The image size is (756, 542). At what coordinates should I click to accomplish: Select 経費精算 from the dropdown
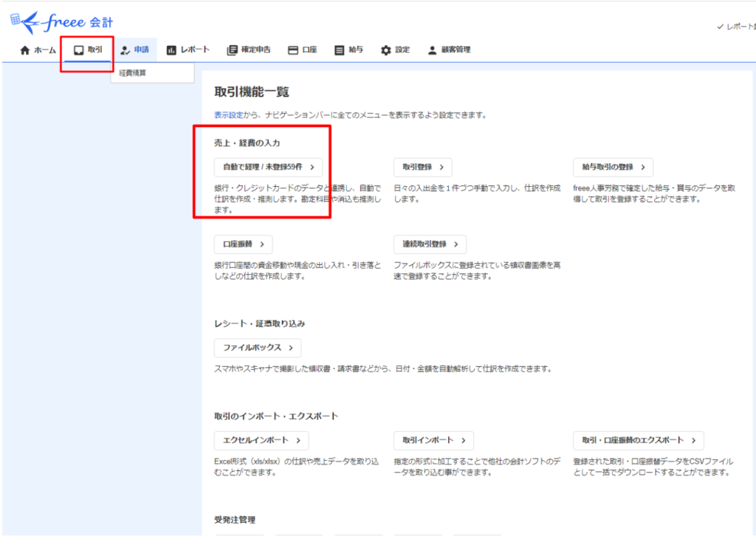point(132,73)
